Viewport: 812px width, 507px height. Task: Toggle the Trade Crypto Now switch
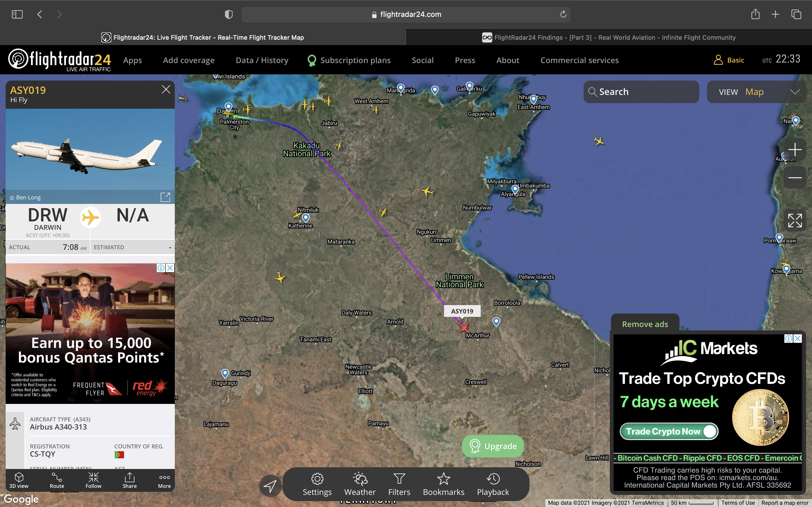pyautogui.click(x=709, y=431)
